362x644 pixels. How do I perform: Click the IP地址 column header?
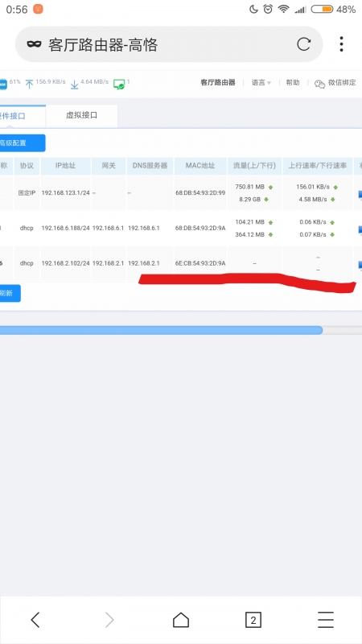[x=66, y=166]
